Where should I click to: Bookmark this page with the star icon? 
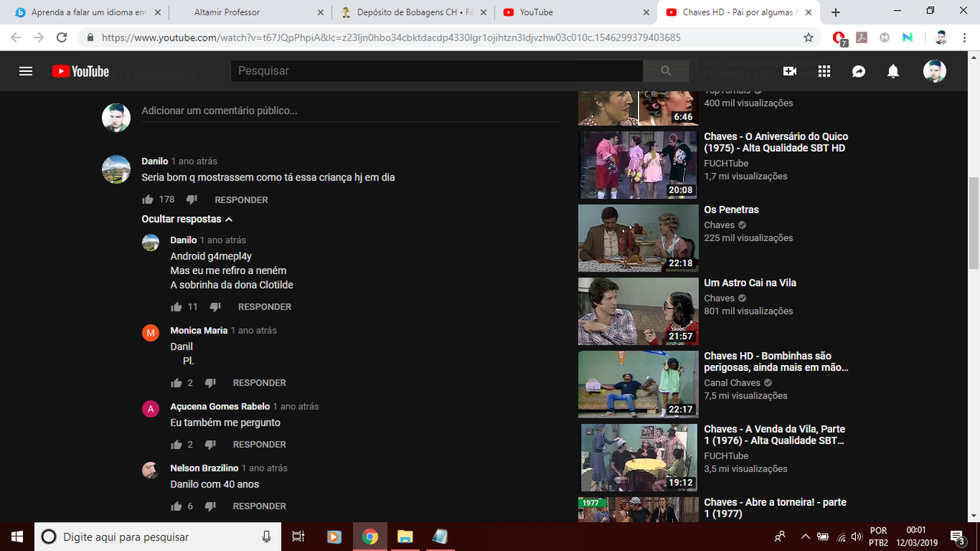pos(808,37)
